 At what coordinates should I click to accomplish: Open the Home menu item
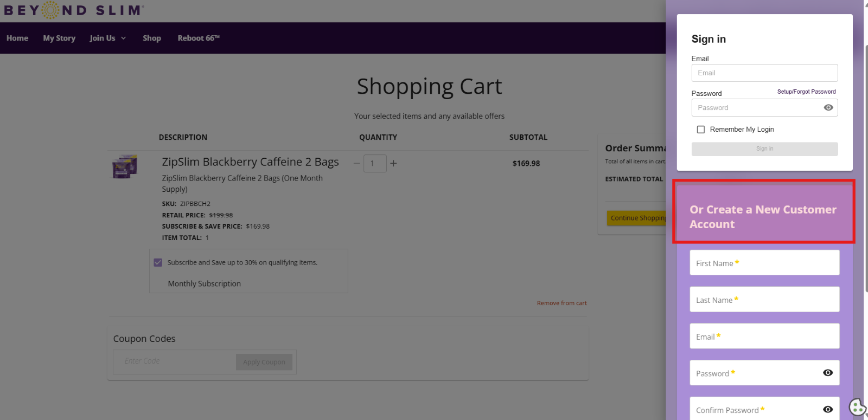(x=17, y=38)
